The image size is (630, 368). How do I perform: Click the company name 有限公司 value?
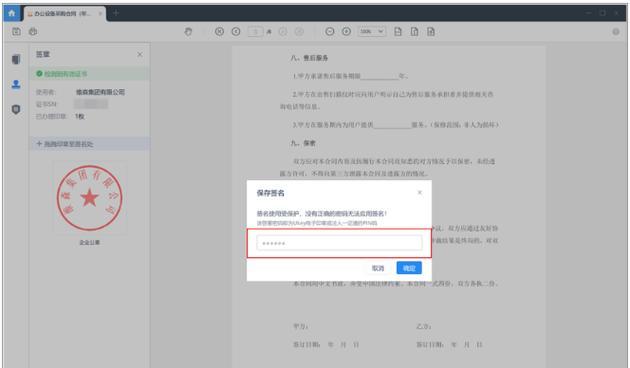pyautogui.click(x=100, y=92)
